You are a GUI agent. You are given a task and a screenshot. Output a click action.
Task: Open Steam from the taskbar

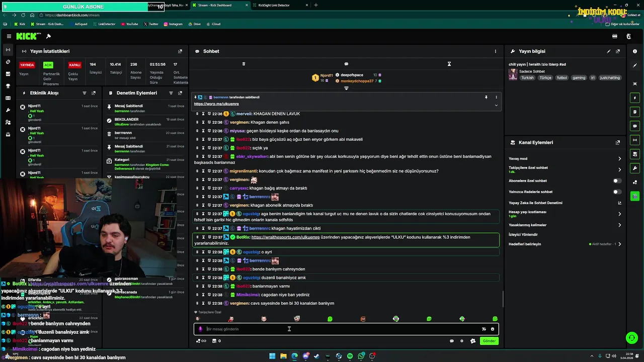(x=316, y=356)
